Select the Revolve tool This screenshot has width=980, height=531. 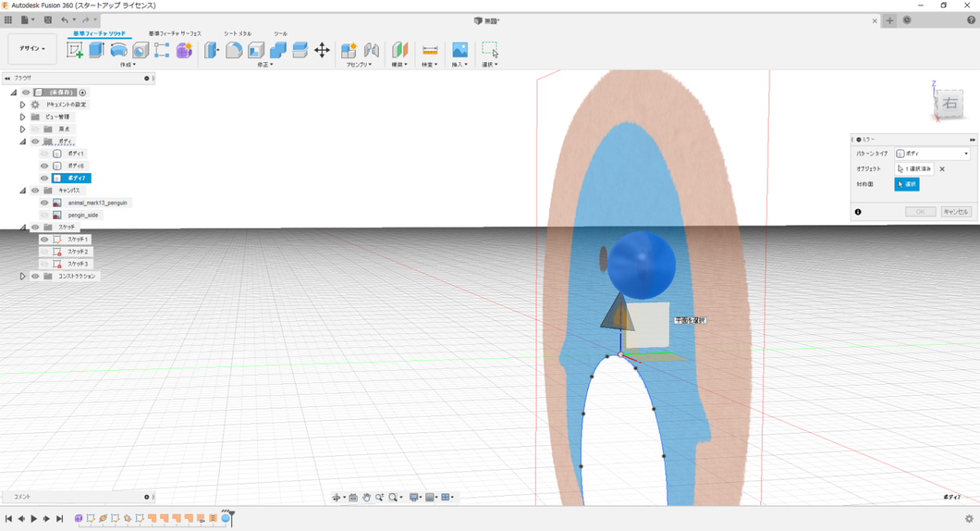(118, 50)
